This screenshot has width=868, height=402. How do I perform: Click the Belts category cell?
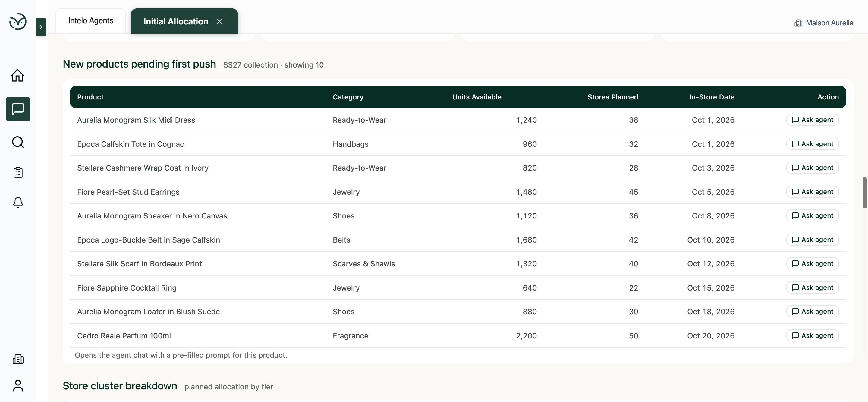coord(341,240)
